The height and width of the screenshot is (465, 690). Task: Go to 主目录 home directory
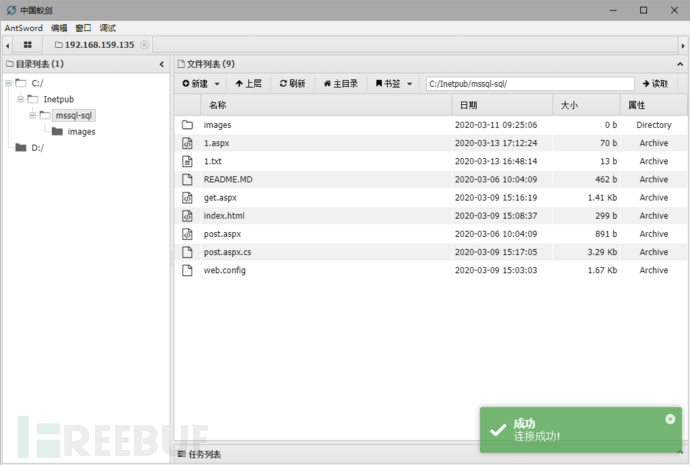pyautogui.click(x=341, y=84)
